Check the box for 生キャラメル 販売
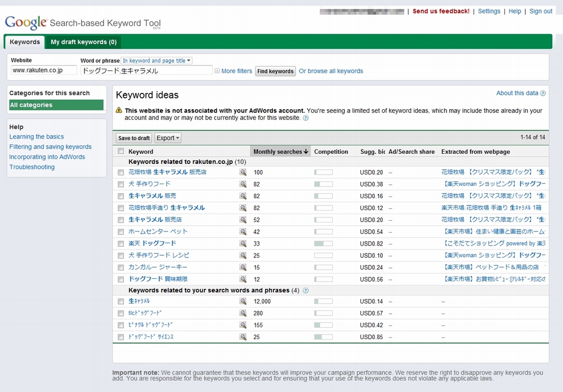 click(x=120, y=196)
